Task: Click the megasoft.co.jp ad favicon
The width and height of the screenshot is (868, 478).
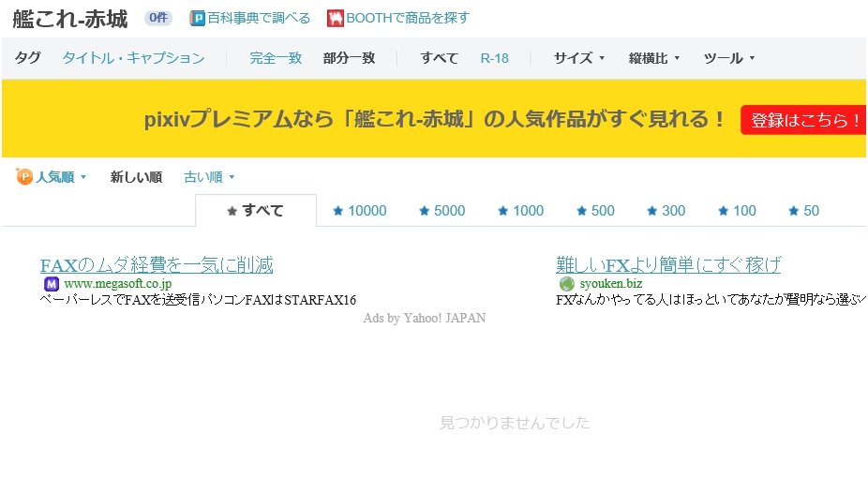Action: [51, 284]
